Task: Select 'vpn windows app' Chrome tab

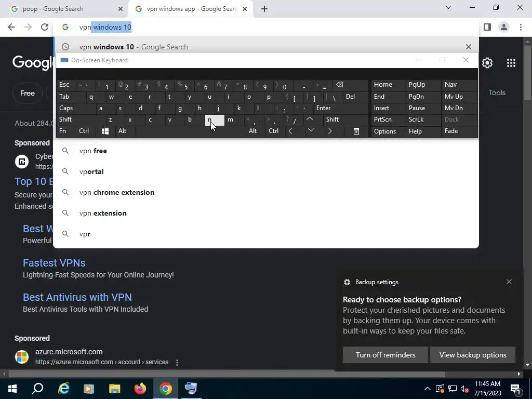Action: coord(191,9)
